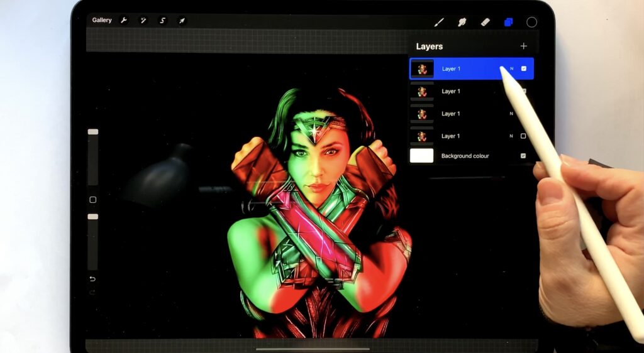Click the Undo arrow in sidebar
The height and width of the screenshot is (353, 644).
[x=92, y=279]
